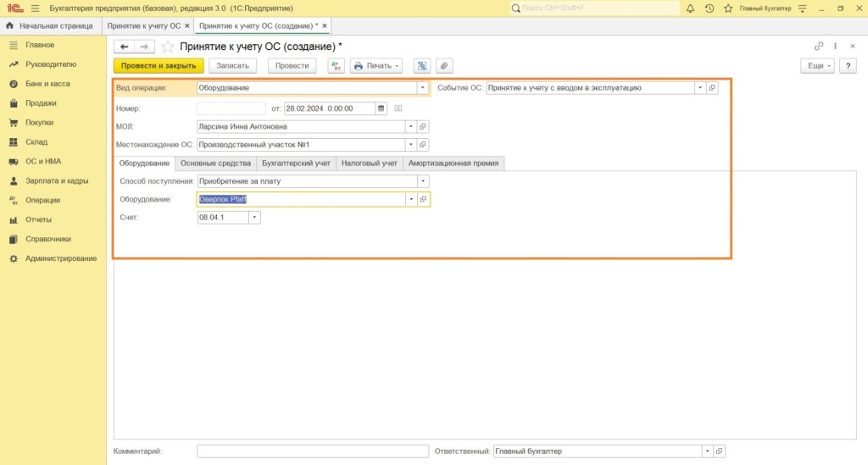Viewport: 868px width, 465px height.
Task: Open the МОЛ field linked record icon
Action: 424,126
